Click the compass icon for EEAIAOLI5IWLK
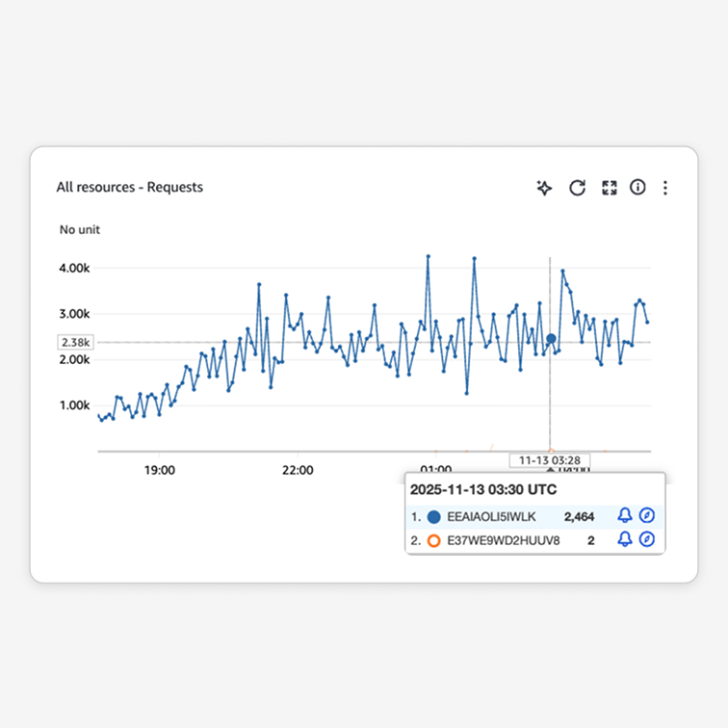The width and height of the screenshot is (728, 728). click(x=647, y=516)
